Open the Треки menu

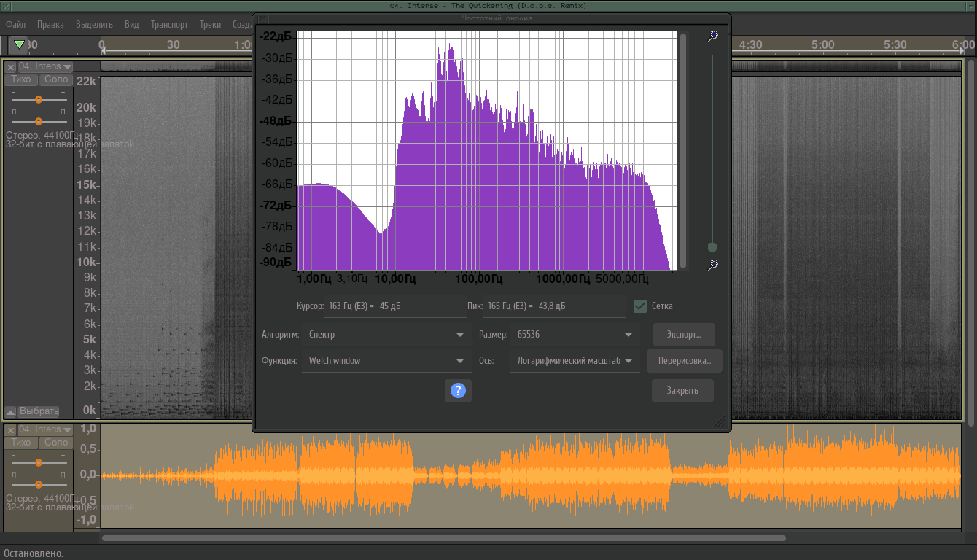tap(210, 24)
